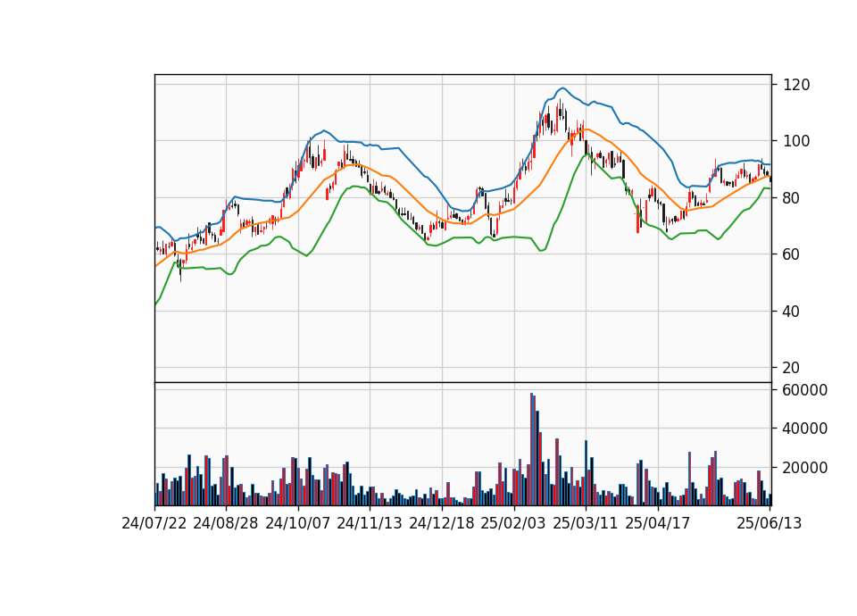
Task: Click the 25/03/11 date label
Action: [586, 524]
